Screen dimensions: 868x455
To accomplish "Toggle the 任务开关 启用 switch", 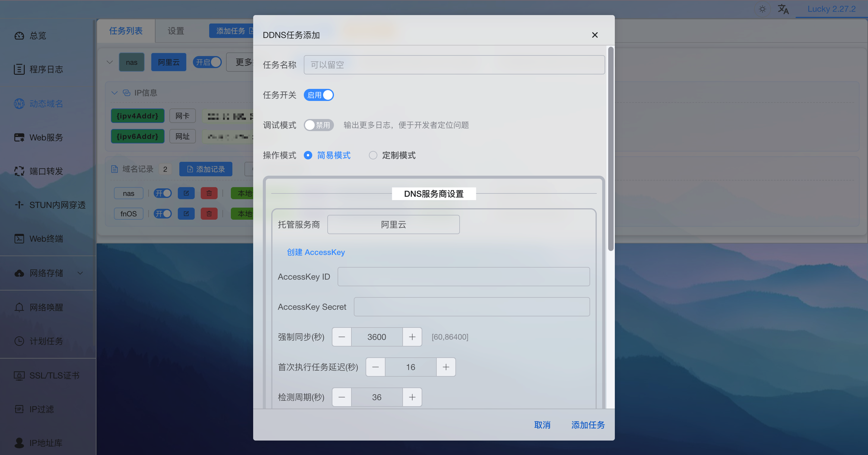I will click(319, 95).
